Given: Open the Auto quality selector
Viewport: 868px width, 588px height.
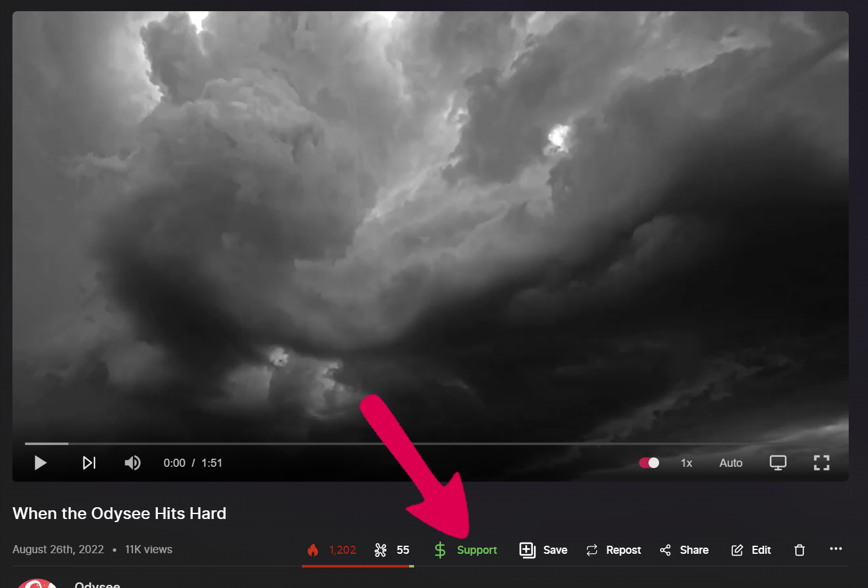Looking at the screenshot, I should (731, 463).
